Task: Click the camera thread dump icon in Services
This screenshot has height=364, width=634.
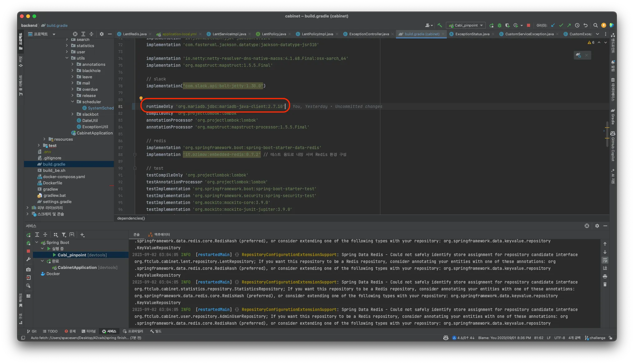Action: point(28,269)
